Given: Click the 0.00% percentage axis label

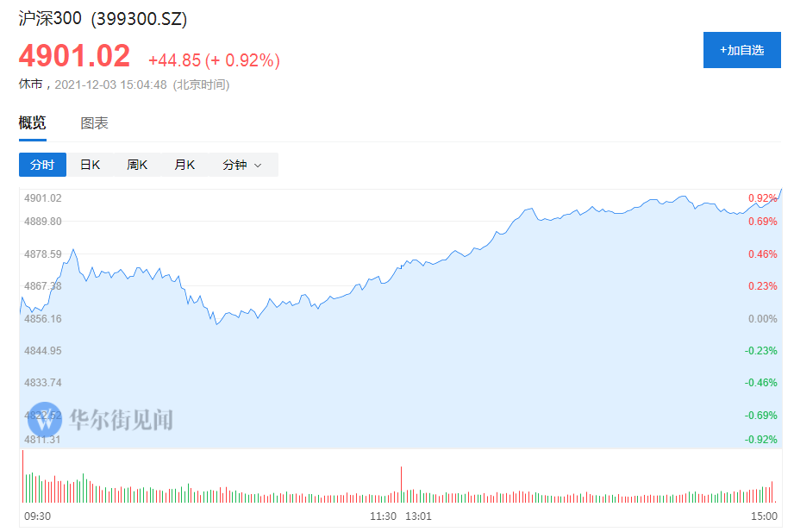Looking at the screenshot, I should [x=762, y=319].
